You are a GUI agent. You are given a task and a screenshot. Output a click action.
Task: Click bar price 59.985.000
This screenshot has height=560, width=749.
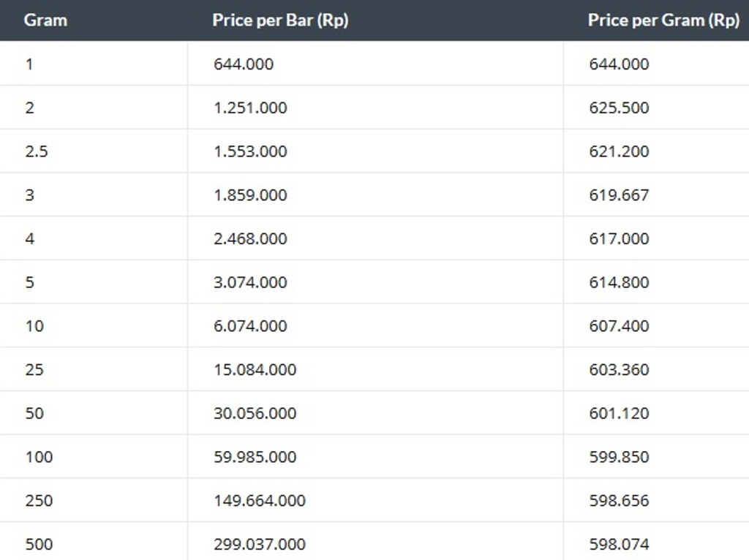click(x=255, y=457)
